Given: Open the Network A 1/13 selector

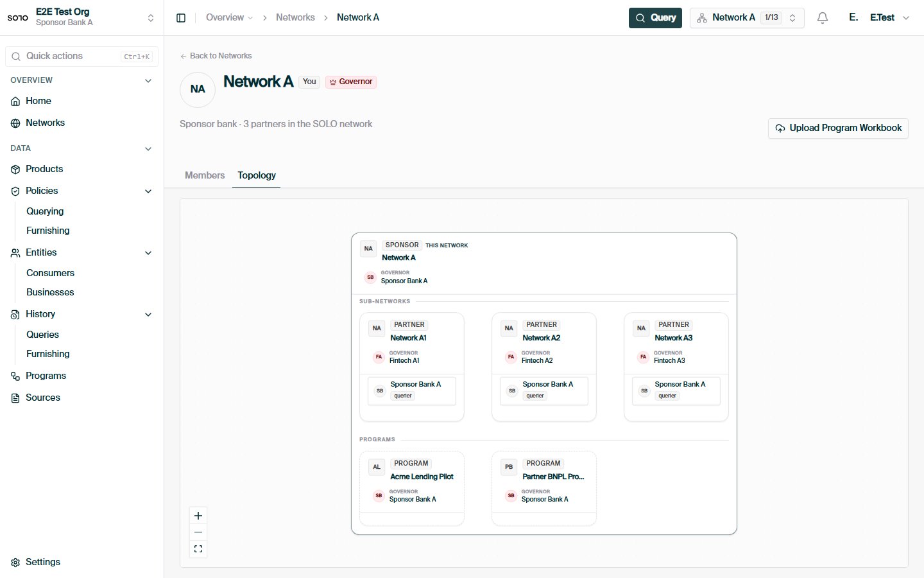Looking at the screenshot, I should point(747,18).
